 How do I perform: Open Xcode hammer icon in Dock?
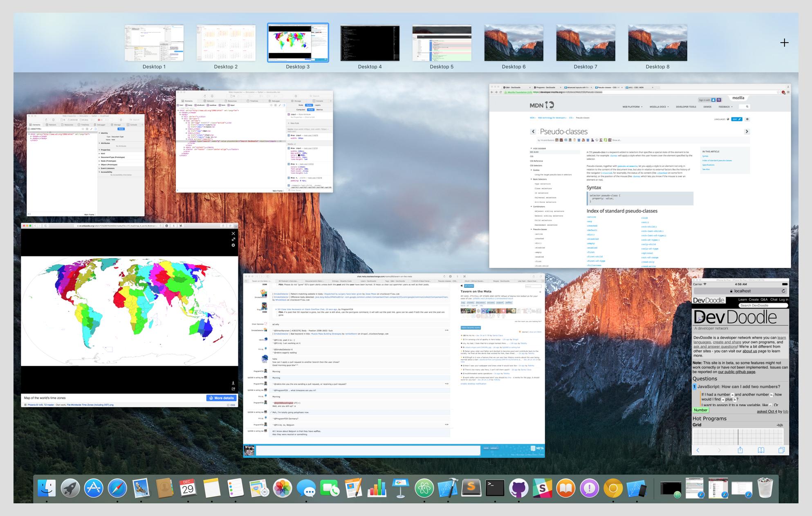point(448,488)
